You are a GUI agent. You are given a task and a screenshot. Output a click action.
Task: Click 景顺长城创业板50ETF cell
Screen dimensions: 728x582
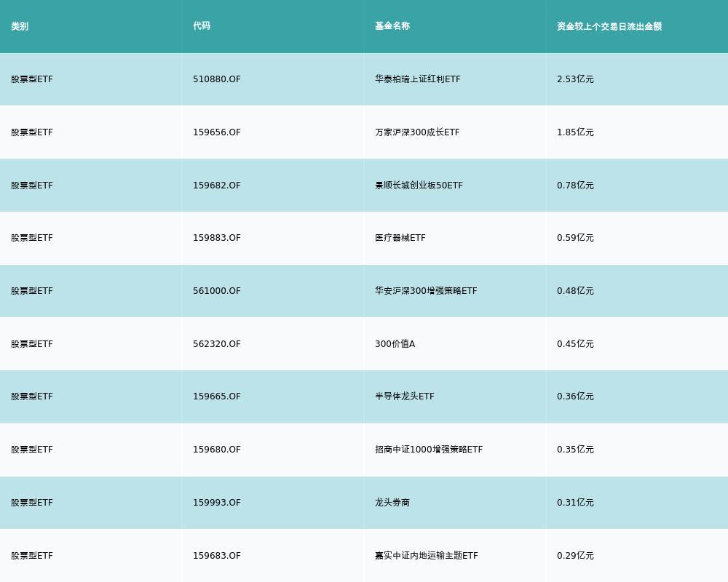point(419,186)
